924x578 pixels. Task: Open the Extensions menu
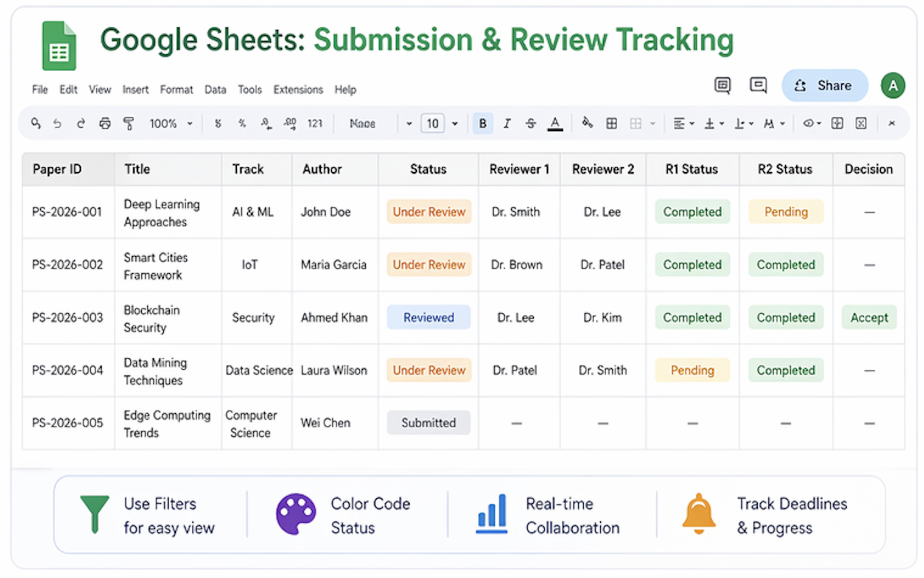coord(298,89)
